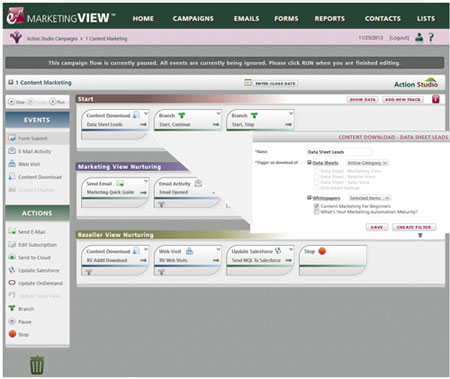
Task: Open the help question mark icon
Action: (x=431, y=37)
